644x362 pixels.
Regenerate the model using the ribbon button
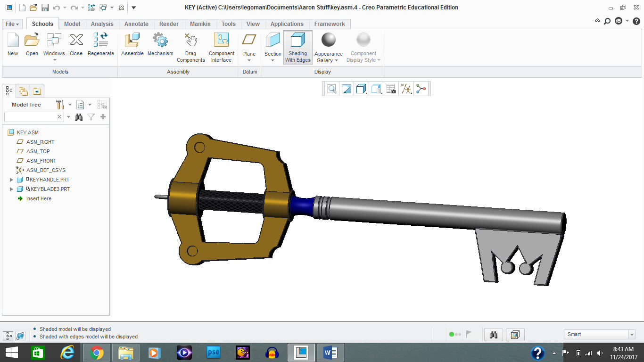(x=101, y=41)
